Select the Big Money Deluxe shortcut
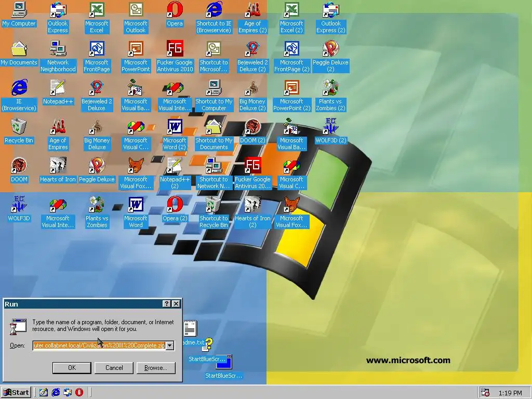This screenshot has height=399, width=532. (x=97, y=135)
